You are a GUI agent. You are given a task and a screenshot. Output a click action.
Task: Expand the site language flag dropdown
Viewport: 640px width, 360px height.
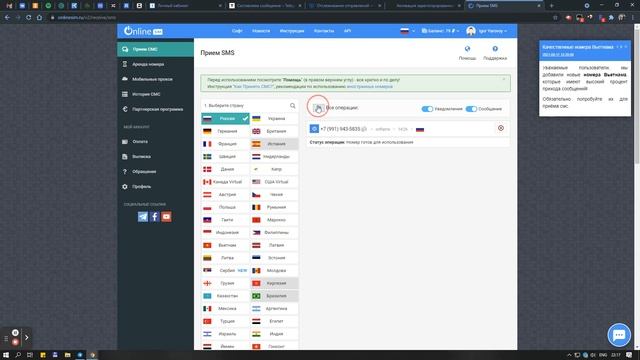(x=407, y=31)
